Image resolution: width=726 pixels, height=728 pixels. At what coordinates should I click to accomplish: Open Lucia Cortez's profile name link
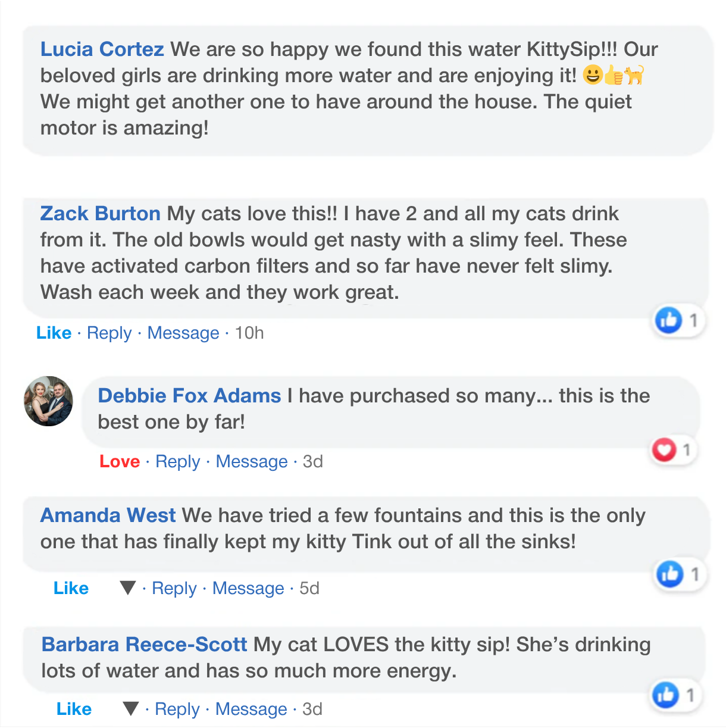pyautogui.click(x=102, y=49)
